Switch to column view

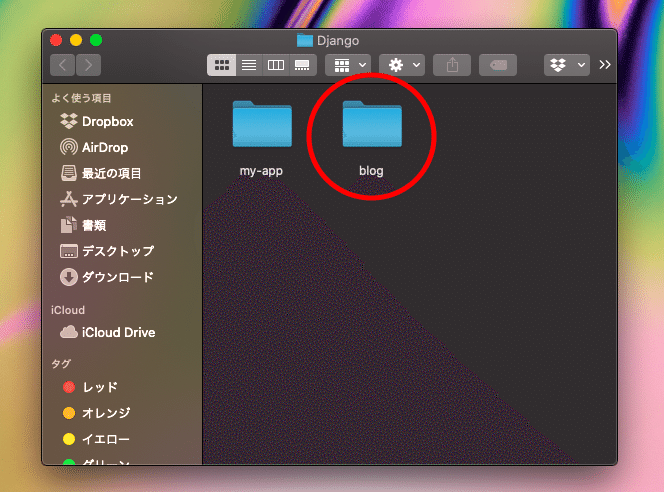[x=276, y=65]
